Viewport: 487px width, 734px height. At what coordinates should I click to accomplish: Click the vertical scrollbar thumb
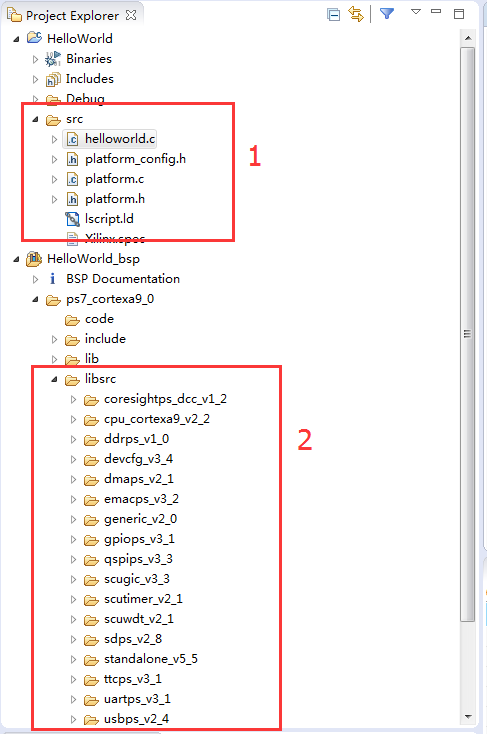pos(467,334)
